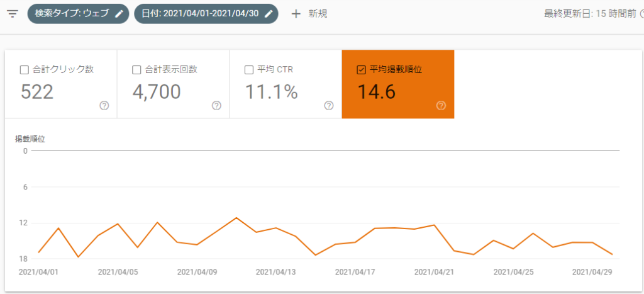This screenshot has width=644, height=294.
Task: Click pencil icon on 検索タイプ chip
Action: pyautogui.click(x=119, y=14)
